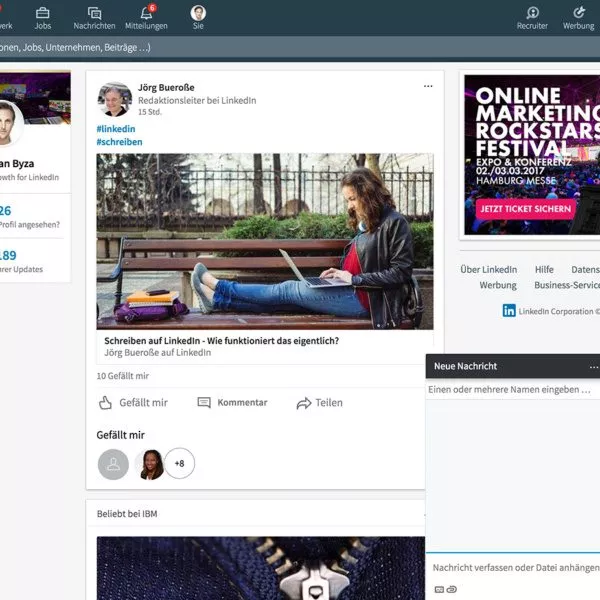Click the Kommentar speech bubble icon
600x600 pixels.
204,403
